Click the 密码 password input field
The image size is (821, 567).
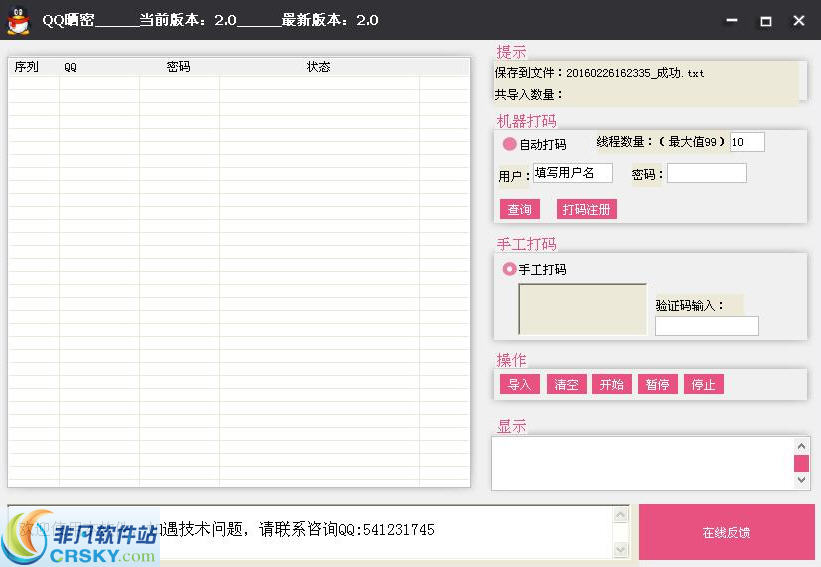(707, 173)
